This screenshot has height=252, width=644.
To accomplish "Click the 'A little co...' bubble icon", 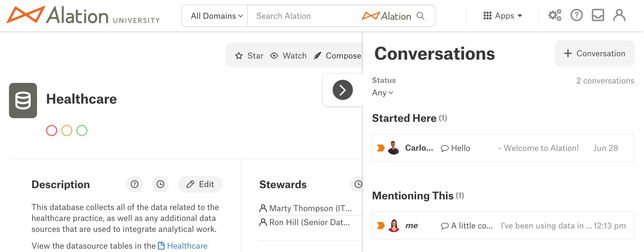I will [x=445, y=226].
